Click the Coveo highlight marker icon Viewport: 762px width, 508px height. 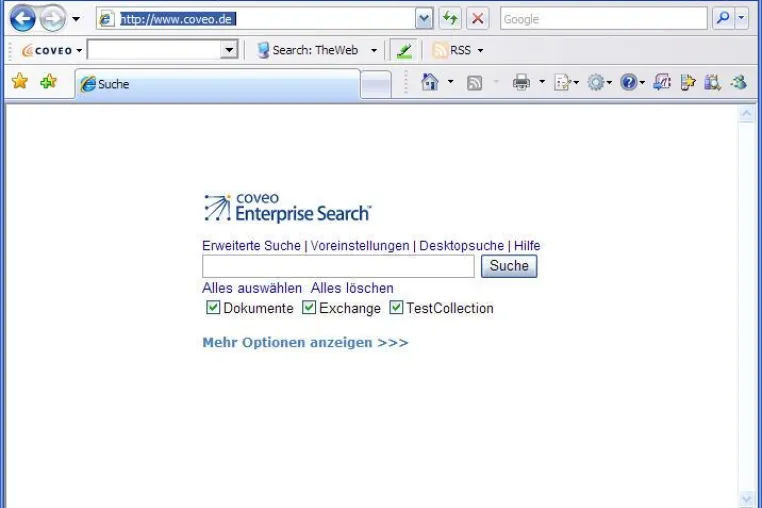[404, 50]
